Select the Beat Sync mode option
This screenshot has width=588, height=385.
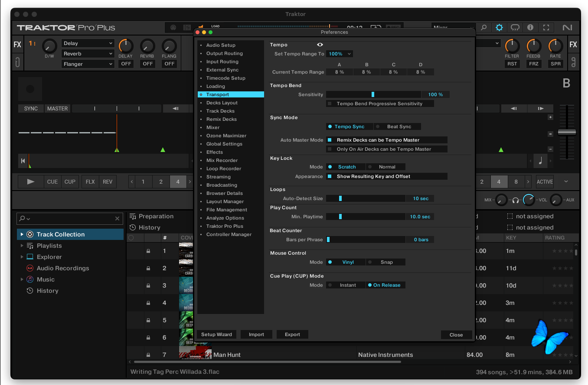tap(397, 126)
